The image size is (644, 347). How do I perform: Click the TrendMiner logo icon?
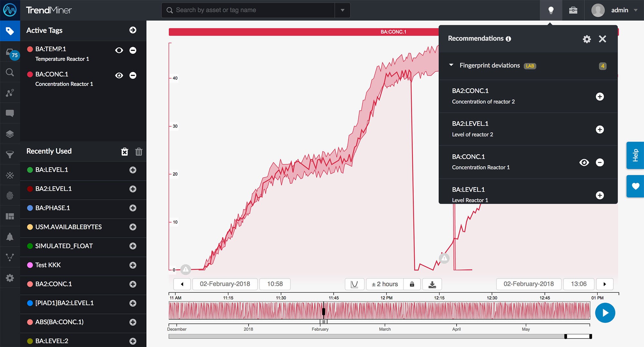[10, 10]
